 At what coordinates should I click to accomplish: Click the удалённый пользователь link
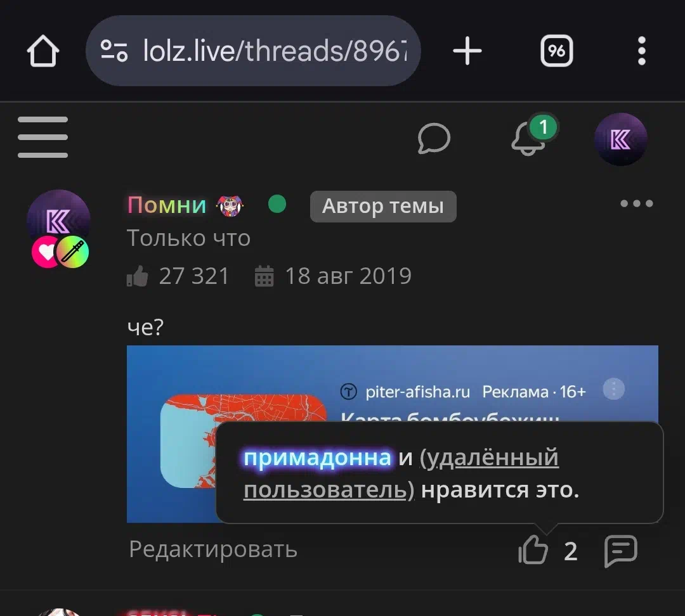pos(401,473)
